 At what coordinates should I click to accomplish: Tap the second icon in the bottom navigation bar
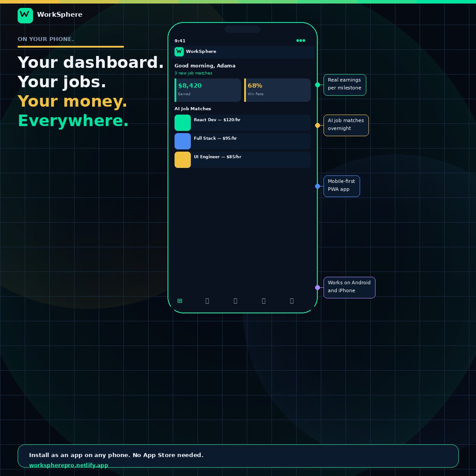(x=207, y=301)
